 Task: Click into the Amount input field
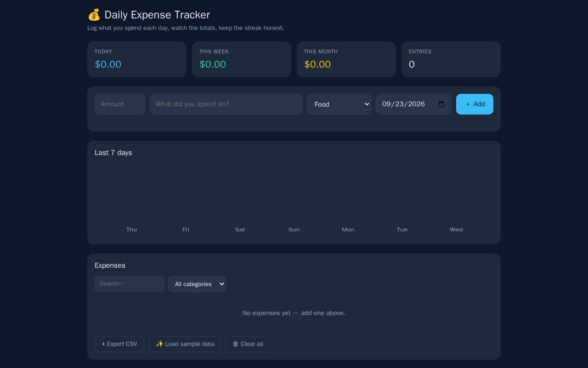[120, 104]
